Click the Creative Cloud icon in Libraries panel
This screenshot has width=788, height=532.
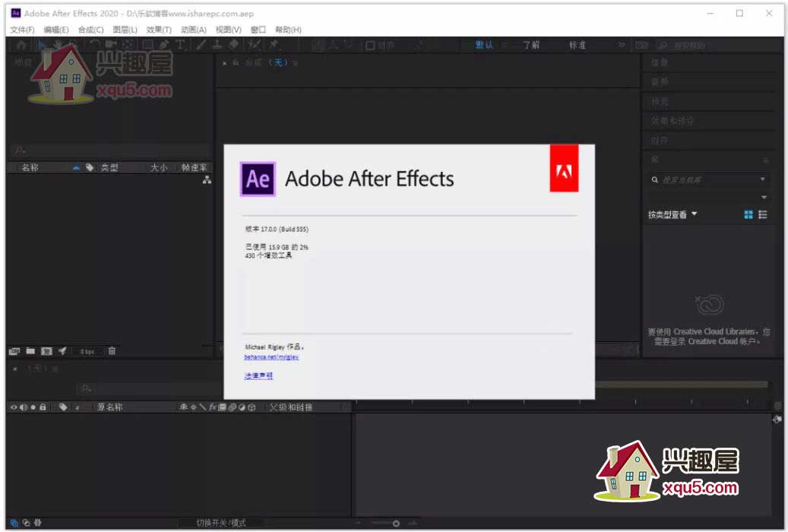(x=710, y=304)
